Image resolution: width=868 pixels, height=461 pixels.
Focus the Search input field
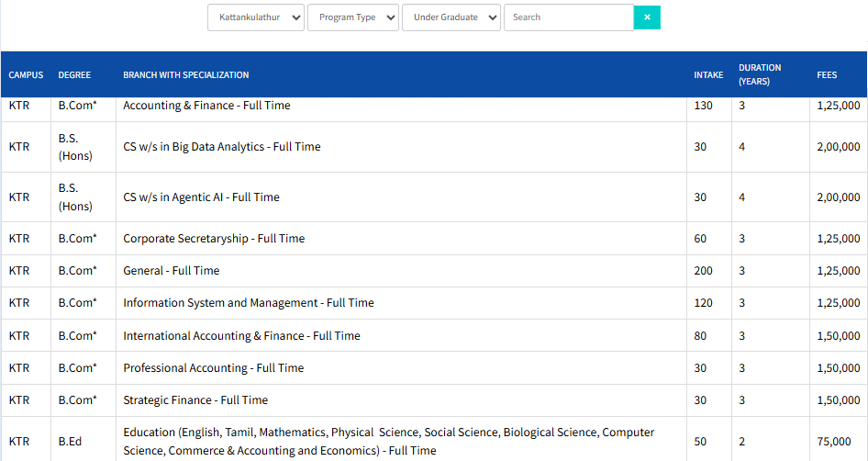[x=568, y=17]
